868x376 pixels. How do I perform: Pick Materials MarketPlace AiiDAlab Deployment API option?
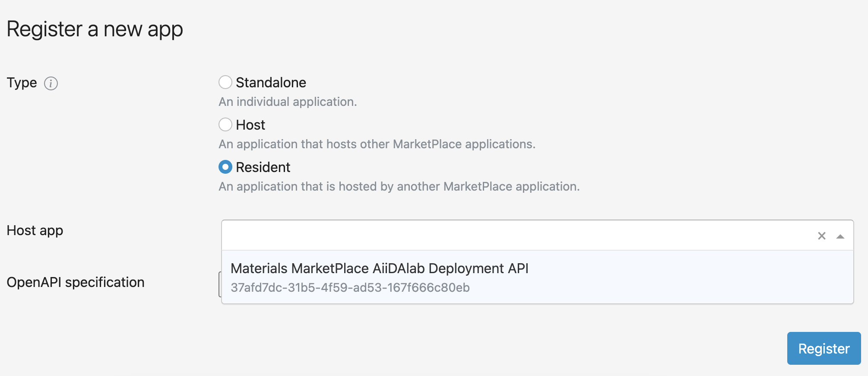coord(537,277)
